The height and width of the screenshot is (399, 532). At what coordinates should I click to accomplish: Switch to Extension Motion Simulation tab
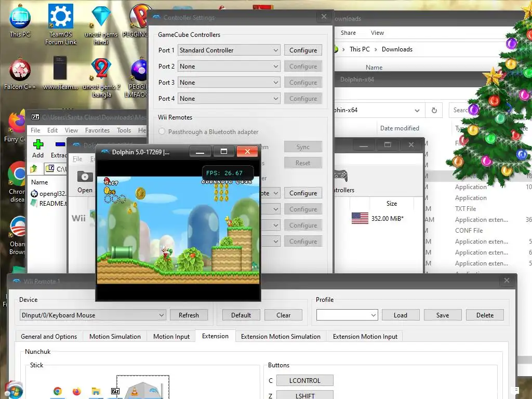point(281,337)
